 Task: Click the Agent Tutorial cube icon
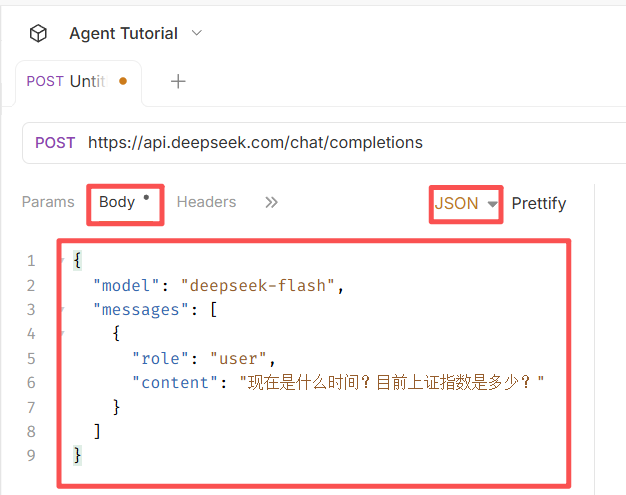coord(38,33)
